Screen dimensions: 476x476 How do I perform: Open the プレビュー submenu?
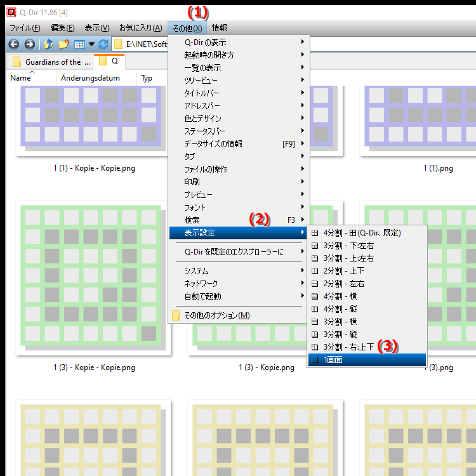(x=239, y=195)
